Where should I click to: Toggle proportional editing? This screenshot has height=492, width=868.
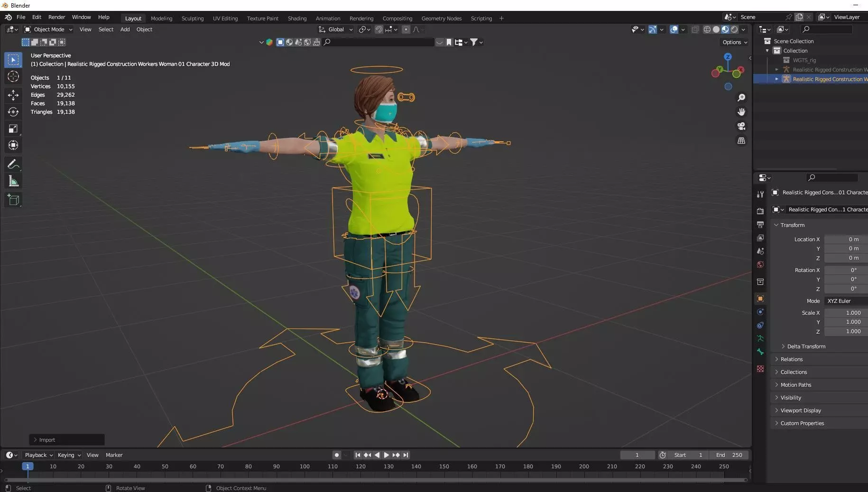tap(406, 29)
